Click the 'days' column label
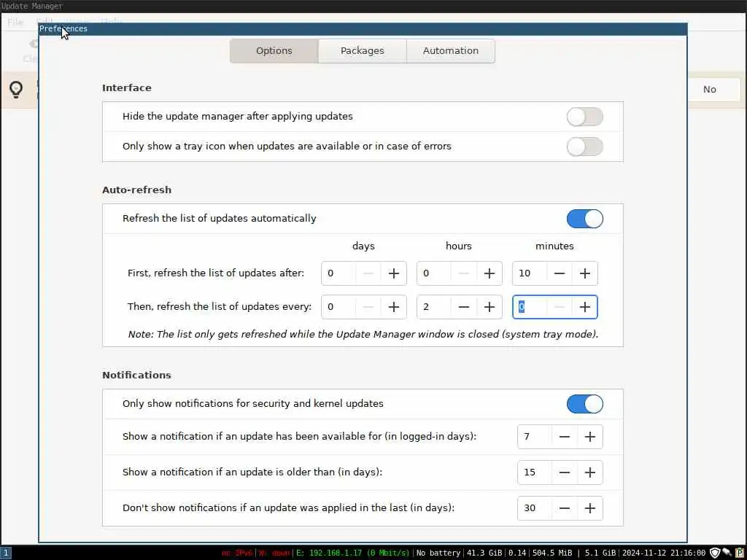747x560 pixels. pos(363,246)
